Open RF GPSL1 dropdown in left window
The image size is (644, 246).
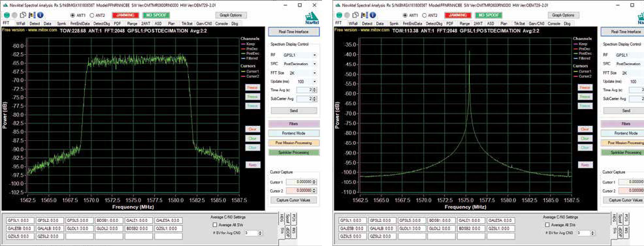tap(300, 55)
